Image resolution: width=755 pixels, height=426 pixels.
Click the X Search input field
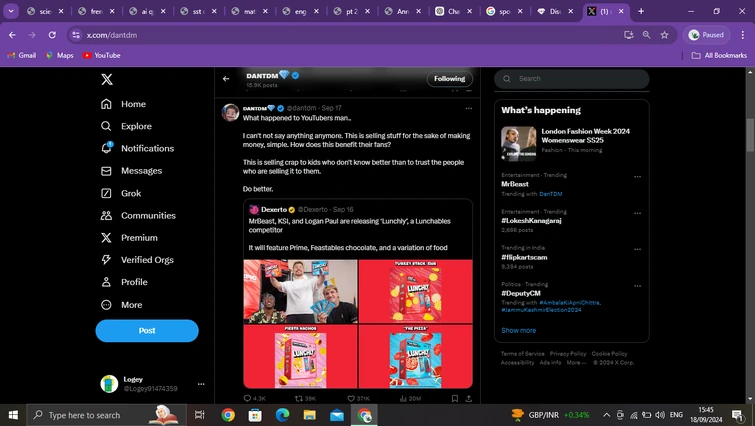[x=572, y=79]
